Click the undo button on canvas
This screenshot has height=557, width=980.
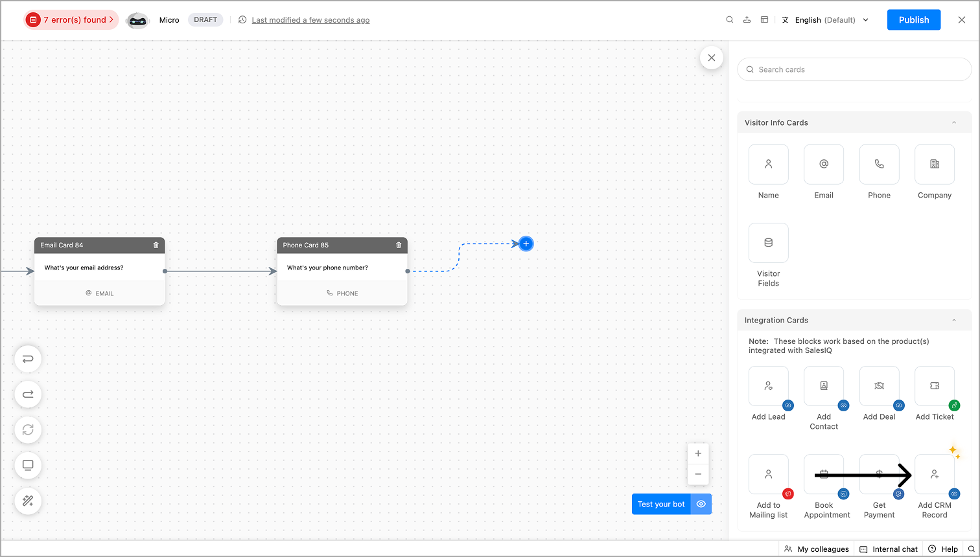(28, 359)
